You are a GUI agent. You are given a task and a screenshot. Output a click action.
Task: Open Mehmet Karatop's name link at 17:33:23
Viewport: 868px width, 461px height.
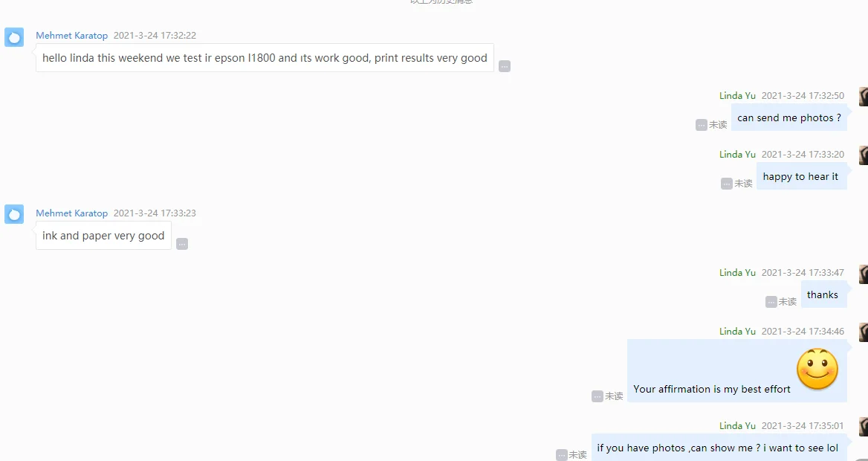pyautogui.click(x=72, y=213)
